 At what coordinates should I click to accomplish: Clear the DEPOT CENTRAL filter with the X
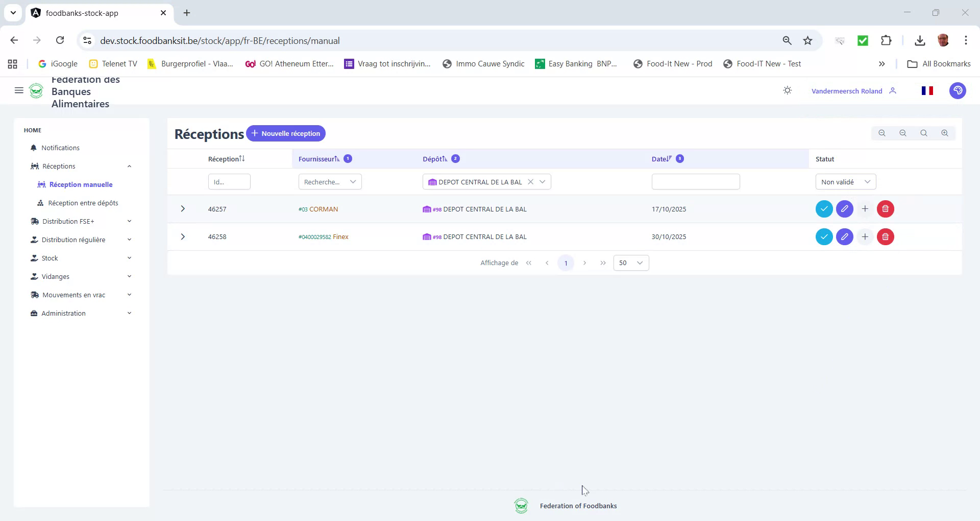tap(531, 181)
